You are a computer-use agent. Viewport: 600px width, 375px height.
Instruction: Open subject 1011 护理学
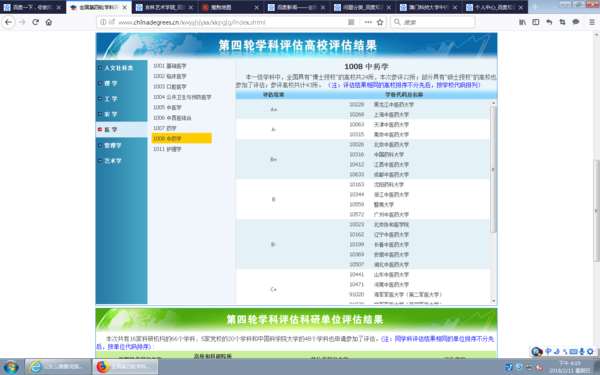tap(167, 149)
